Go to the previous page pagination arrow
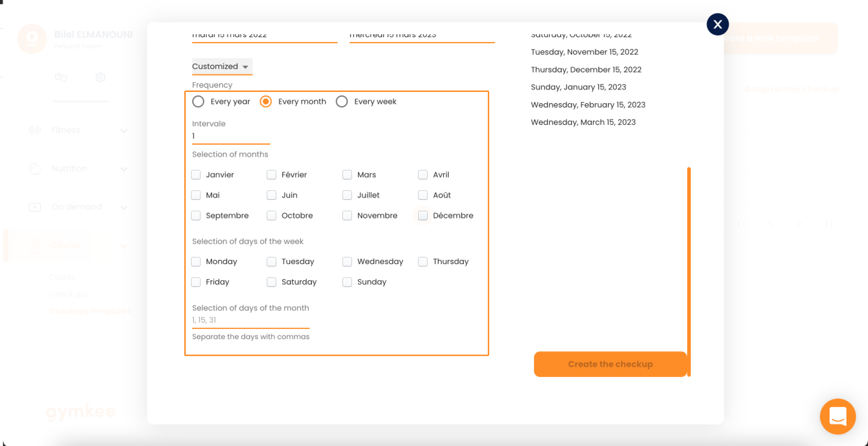This screenshot has height=446, width=868. 771,224
